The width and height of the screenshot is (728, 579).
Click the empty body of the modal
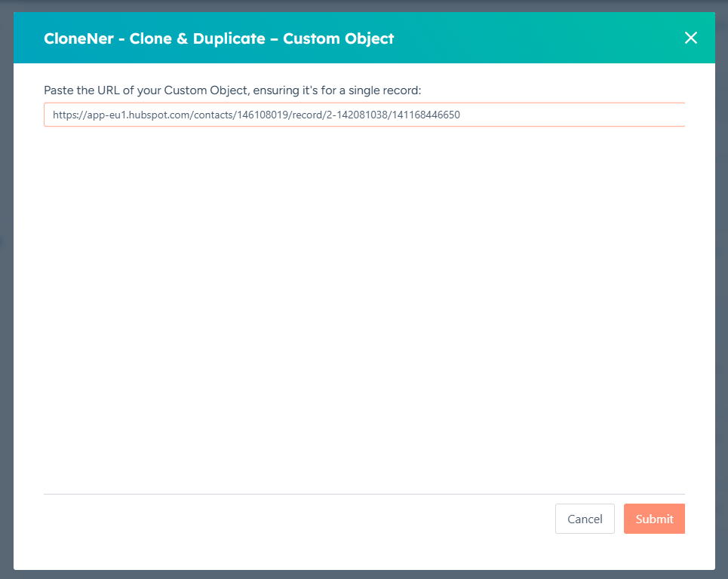pos(364,302)
